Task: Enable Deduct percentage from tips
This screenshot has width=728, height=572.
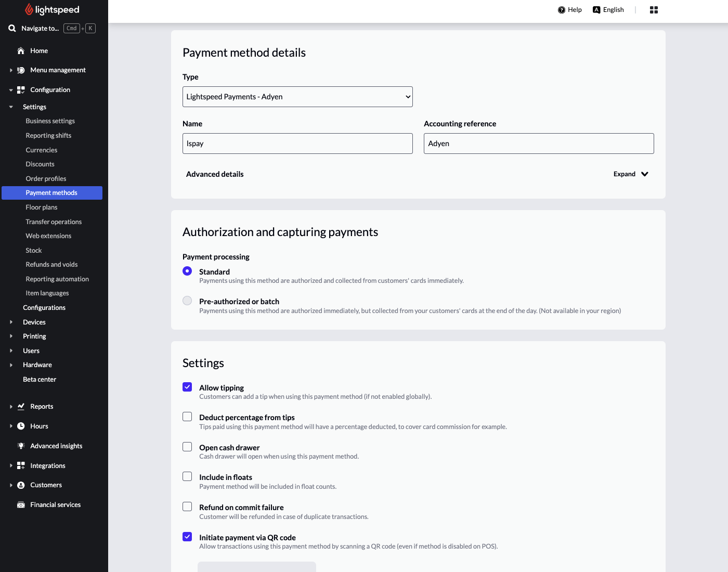Action: 187,417
